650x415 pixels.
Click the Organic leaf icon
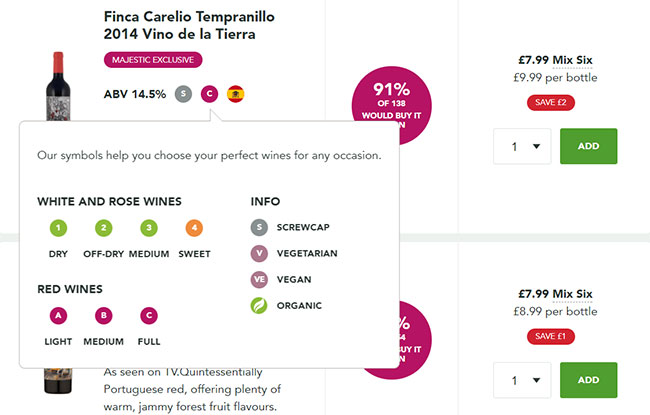(260, 305)
